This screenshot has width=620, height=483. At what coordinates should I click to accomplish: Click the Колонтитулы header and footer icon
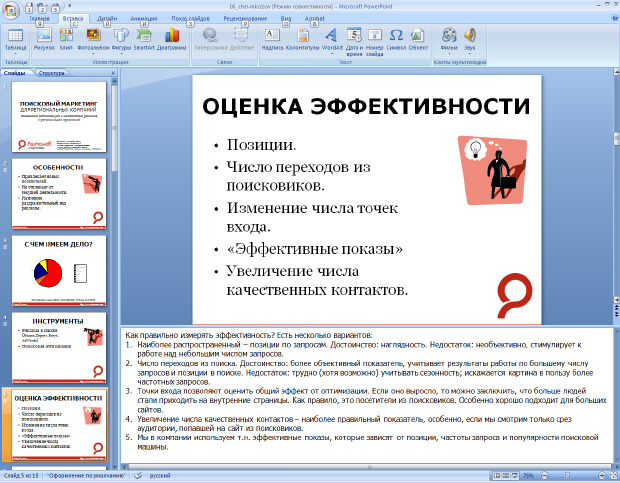pos(302,39)
